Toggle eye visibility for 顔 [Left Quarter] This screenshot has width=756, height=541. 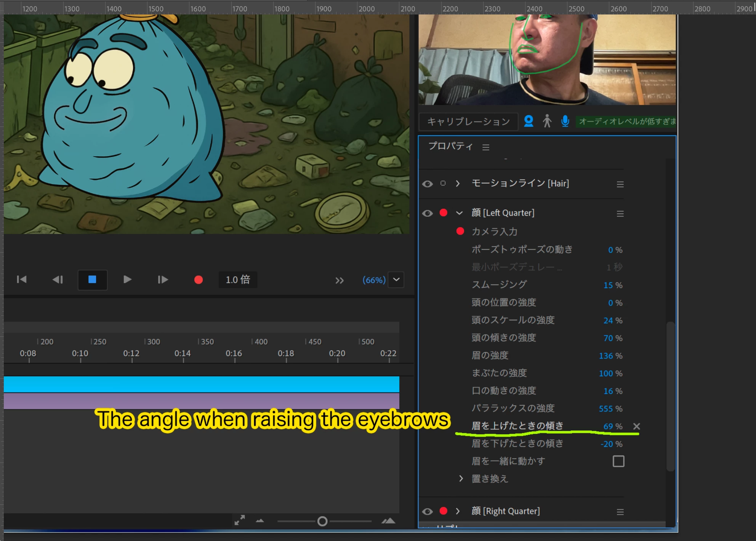[x=428, y=213]
